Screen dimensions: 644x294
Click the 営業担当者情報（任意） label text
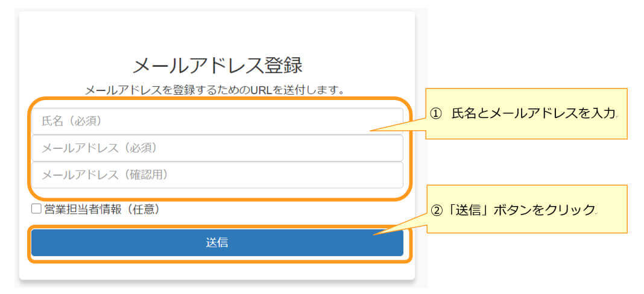tap(101, 209)
